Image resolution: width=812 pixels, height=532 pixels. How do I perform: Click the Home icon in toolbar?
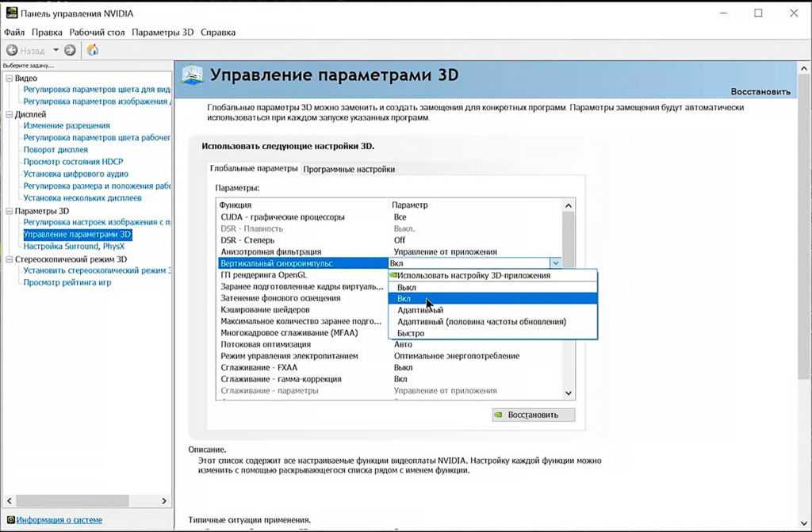[93, 50]
